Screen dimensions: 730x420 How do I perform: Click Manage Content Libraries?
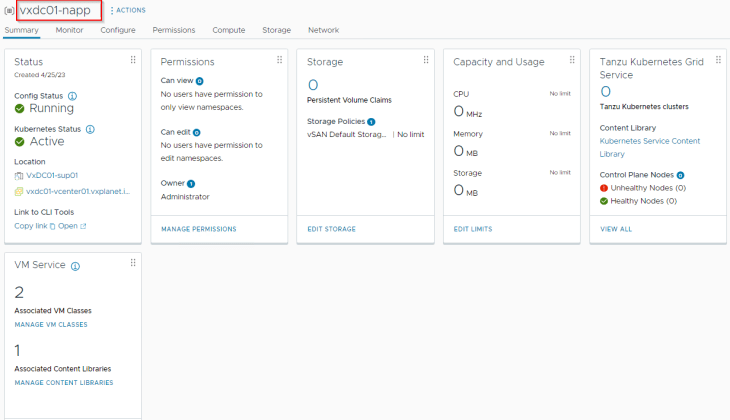pyautogui.click(x=64, y=383)
